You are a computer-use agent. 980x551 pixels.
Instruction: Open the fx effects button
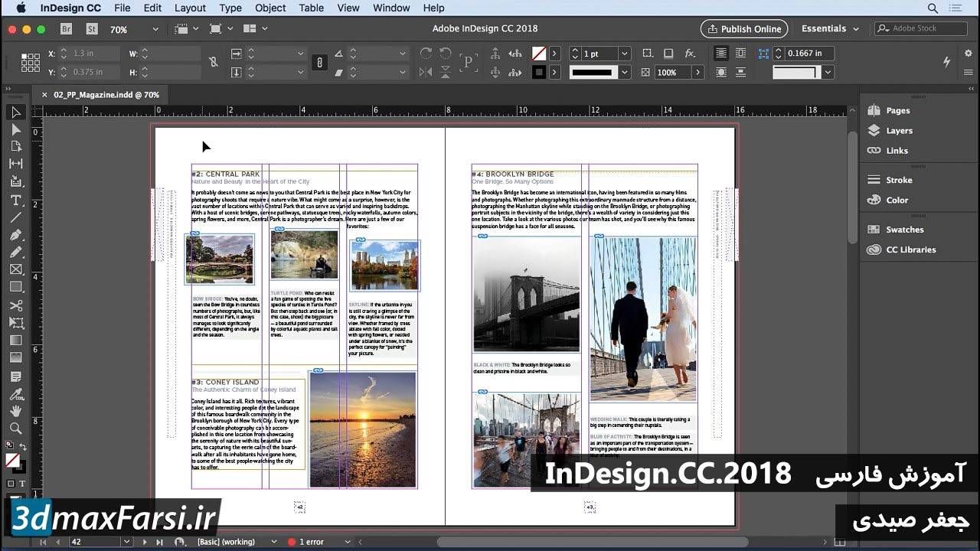tap(690, 54)
